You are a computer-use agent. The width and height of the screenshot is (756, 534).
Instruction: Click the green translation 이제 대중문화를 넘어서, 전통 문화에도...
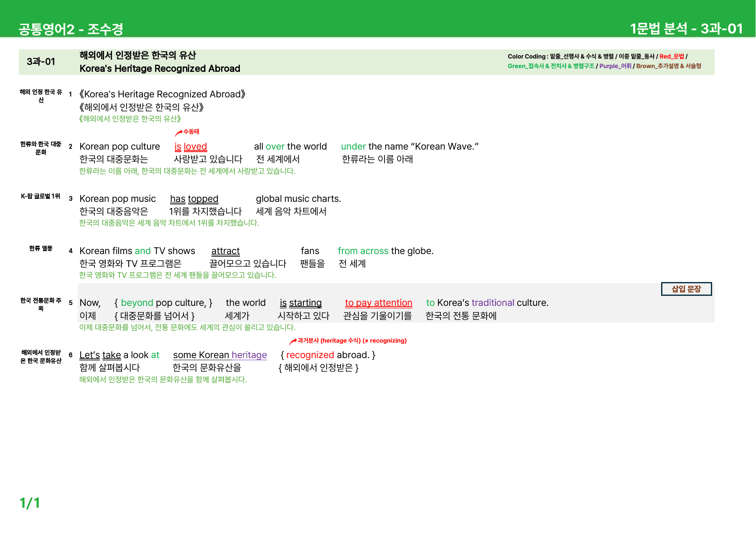click(187, 327)
